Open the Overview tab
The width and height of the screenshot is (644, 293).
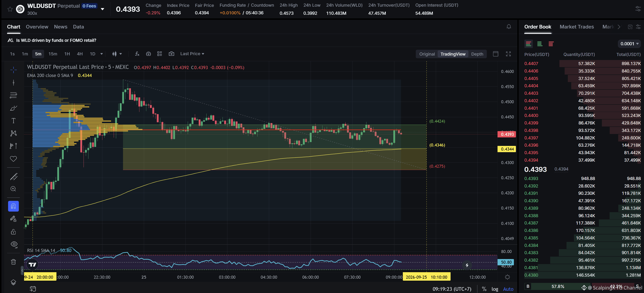[x=37, y=27]
